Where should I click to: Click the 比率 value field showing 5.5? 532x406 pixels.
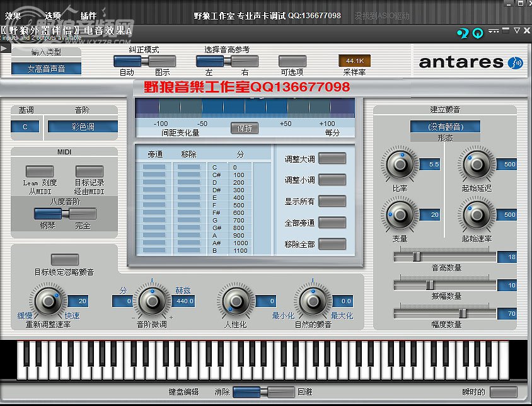[430, 165]
